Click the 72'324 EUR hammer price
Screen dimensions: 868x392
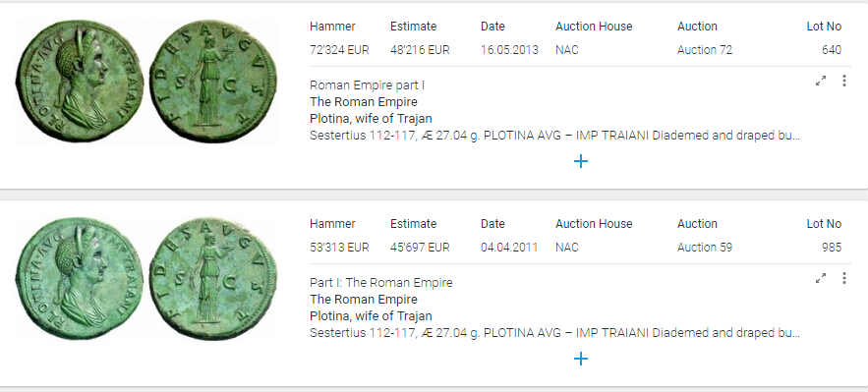pos(339,50)
